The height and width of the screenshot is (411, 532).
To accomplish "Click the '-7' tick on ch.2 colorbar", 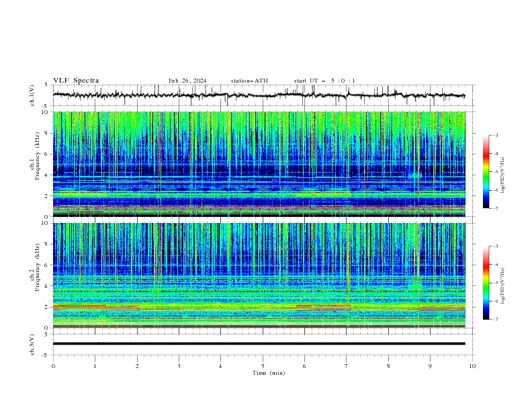I will coord(495,319).
